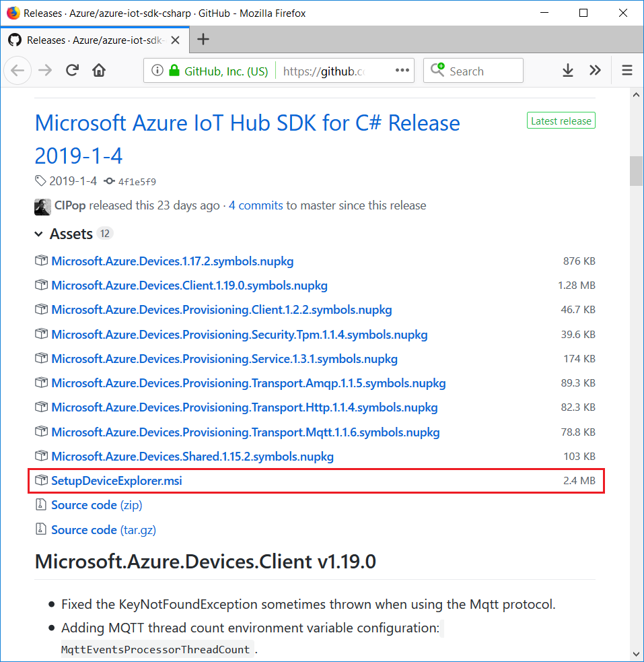Click the Forward navigation arrow
The height and width of the screenshot is (662, 644).
coord(44,71)
